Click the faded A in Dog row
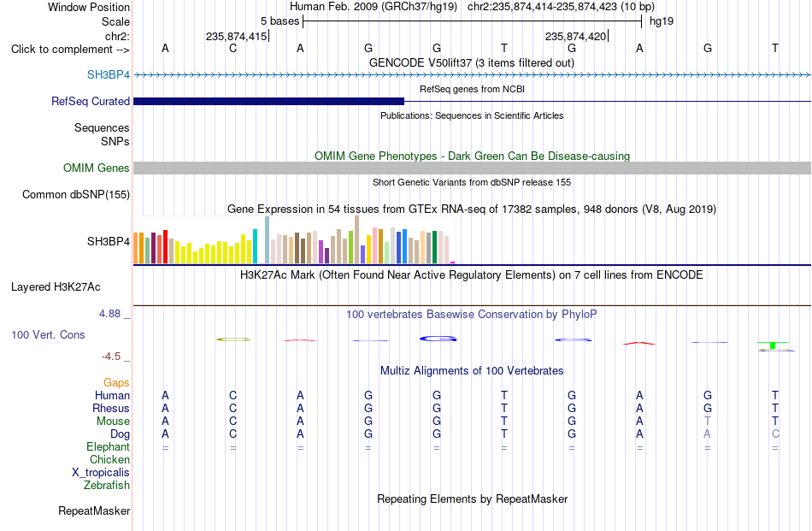 [708, 434]
